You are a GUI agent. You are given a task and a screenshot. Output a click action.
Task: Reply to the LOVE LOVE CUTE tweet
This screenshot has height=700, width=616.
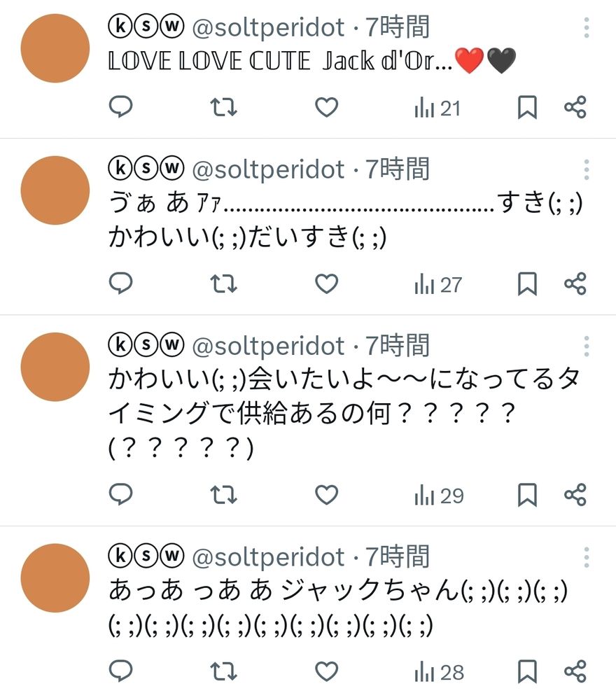click(x=120, y=107)
